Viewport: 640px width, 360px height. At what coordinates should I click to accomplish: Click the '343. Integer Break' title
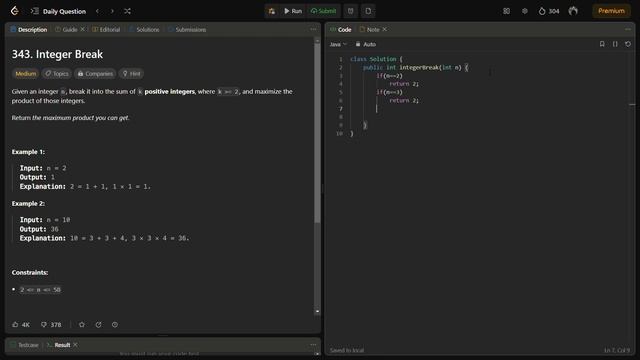(57, 54)
